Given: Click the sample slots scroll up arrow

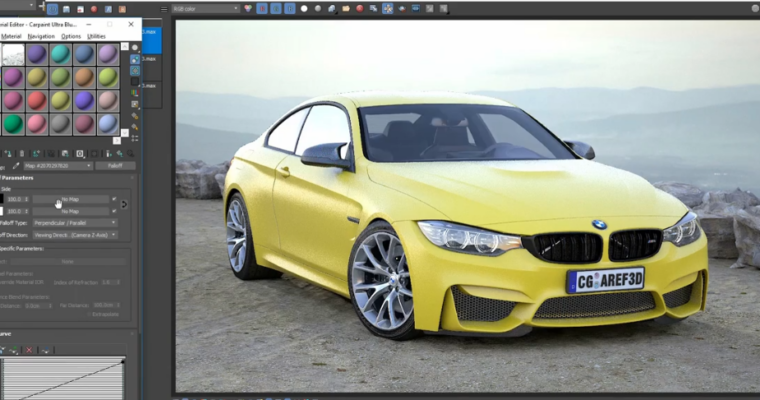Looking at the screenshot, I should click(x=125, y=47).
